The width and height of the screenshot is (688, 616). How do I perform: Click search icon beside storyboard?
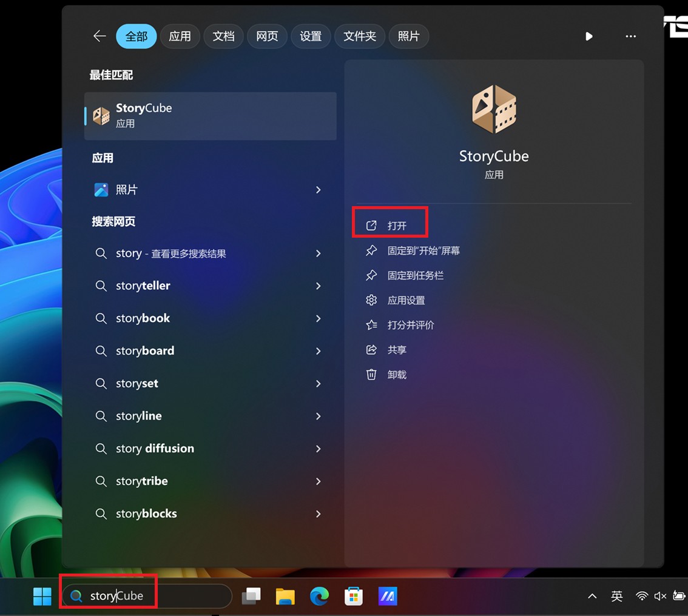coord(101,351)
